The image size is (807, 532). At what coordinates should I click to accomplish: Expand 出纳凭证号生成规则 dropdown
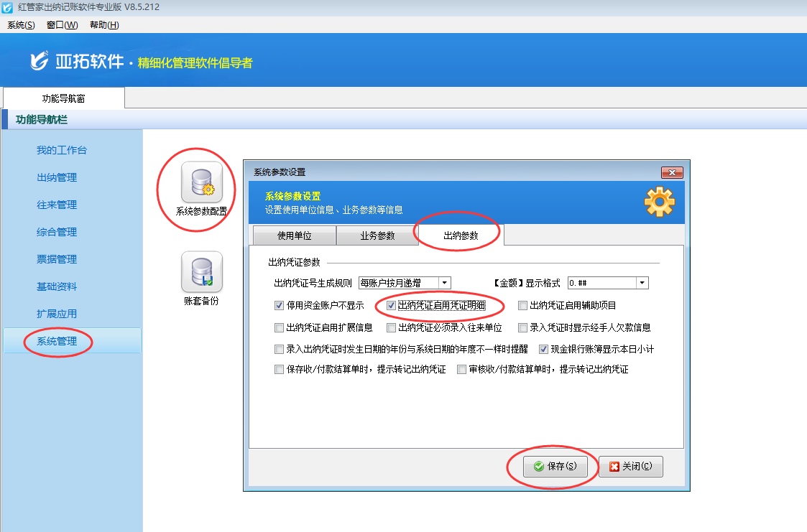[x=444, y=283]
